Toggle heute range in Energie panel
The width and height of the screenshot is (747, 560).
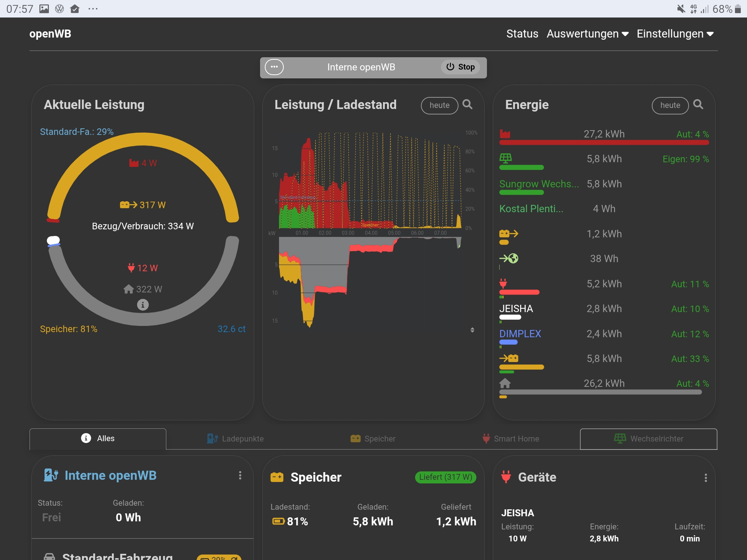click(x=670, y=105)
